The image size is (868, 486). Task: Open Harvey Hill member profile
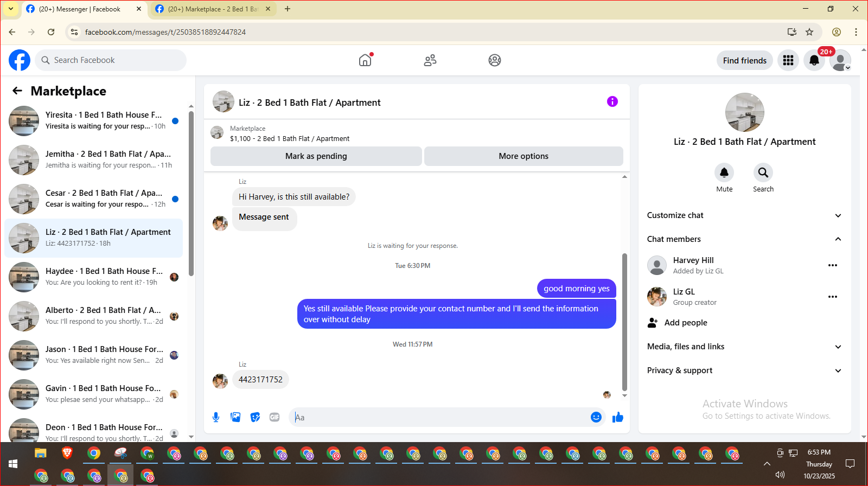pos(693,260)
